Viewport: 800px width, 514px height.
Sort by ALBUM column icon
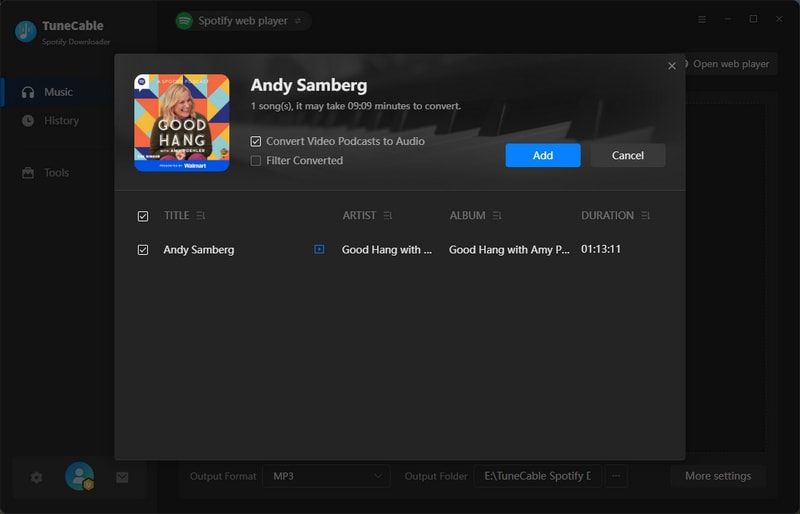[497, 216]
